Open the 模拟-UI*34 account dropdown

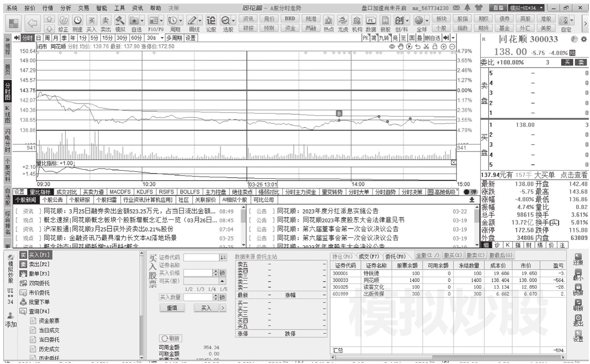click(527, 8)
